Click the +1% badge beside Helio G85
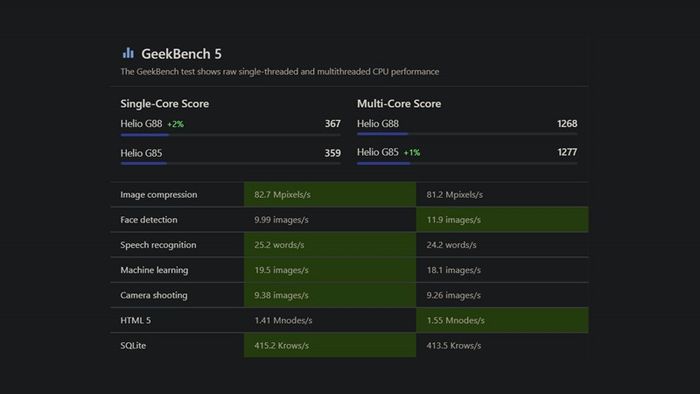The height and width of the screenshot is (394, 700). tap(412, 153)
